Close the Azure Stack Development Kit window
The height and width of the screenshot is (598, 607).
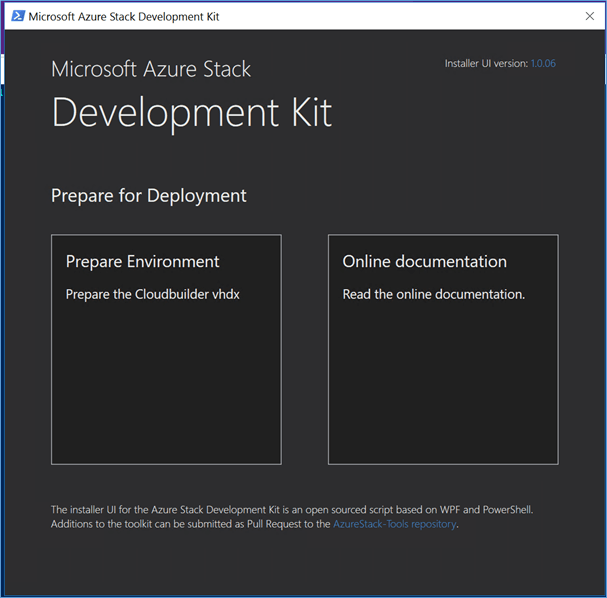point(590,16)
